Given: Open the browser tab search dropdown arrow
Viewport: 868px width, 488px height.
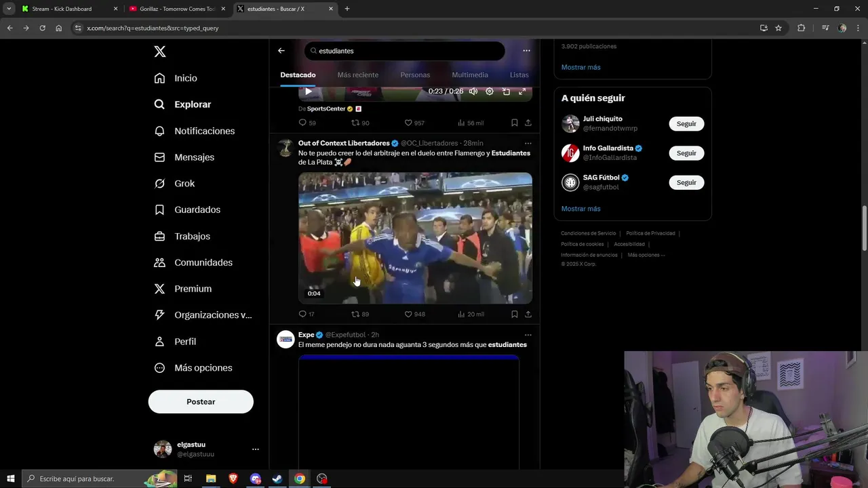Looking at the screenshot, I should point(9,9).
